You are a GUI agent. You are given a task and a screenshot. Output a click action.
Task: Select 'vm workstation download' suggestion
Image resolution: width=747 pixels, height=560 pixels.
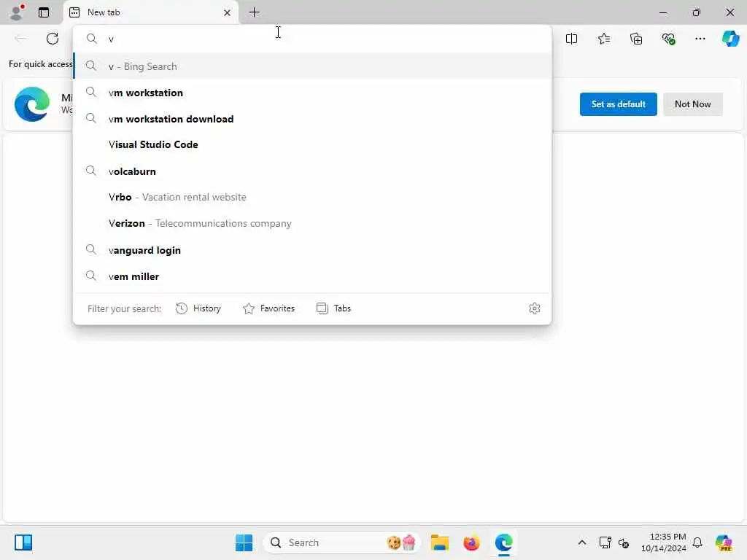point(312,119)
